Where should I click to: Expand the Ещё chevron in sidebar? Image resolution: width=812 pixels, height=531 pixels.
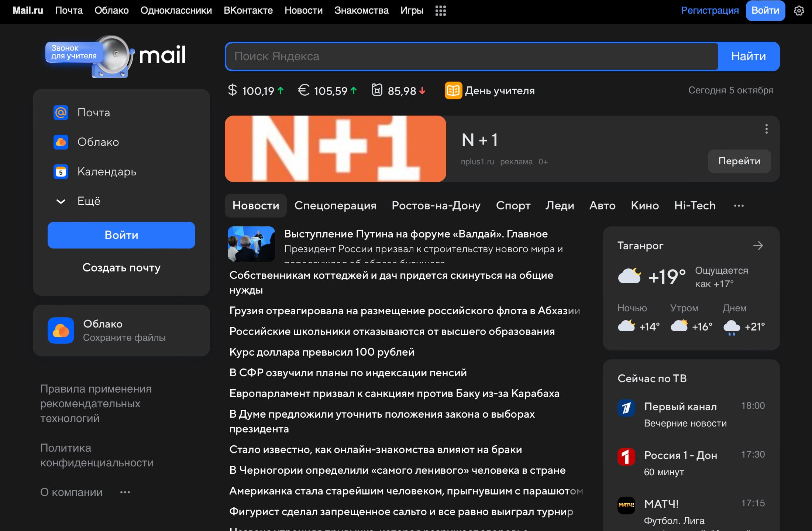click(x=61, y=201)
